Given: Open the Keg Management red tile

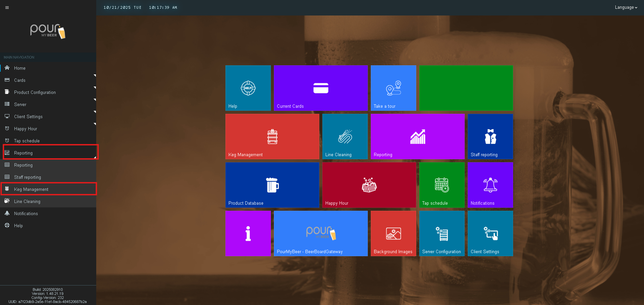Looking at the screenshot, I should point(272,136).
